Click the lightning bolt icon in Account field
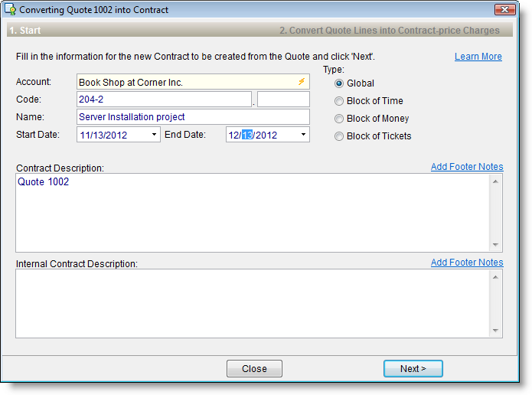The width and height of the screenshot is (532, 395). (302, 82)
